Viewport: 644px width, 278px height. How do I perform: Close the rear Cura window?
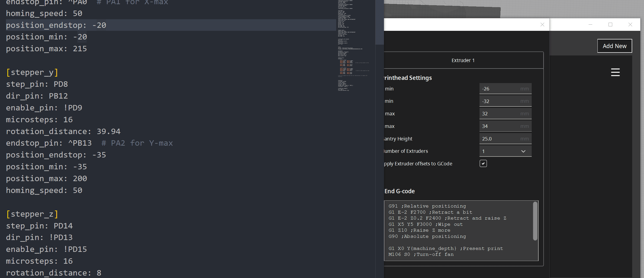click(630, 24)
